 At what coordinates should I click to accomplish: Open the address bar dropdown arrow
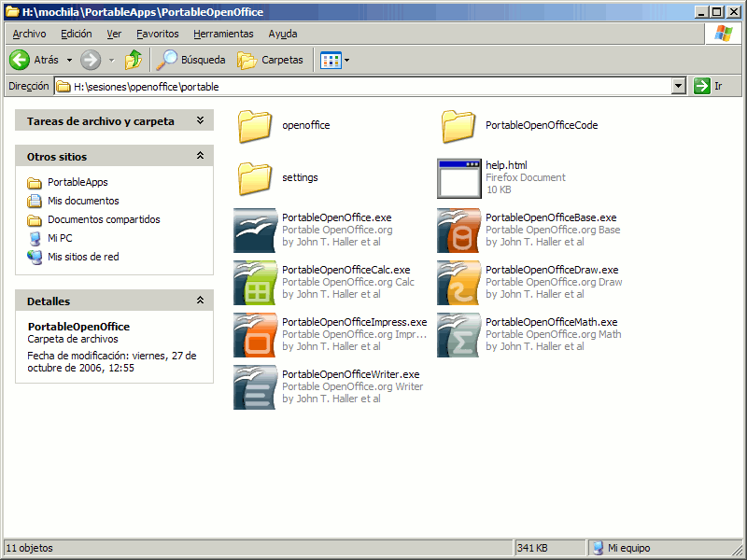(679, 87)
